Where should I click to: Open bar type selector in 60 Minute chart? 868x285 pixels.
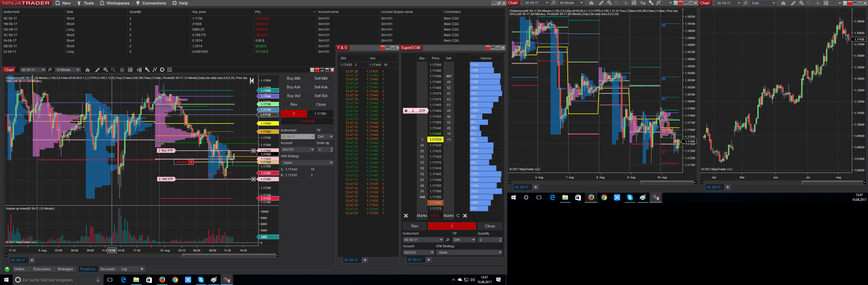(x=591, y=3)
